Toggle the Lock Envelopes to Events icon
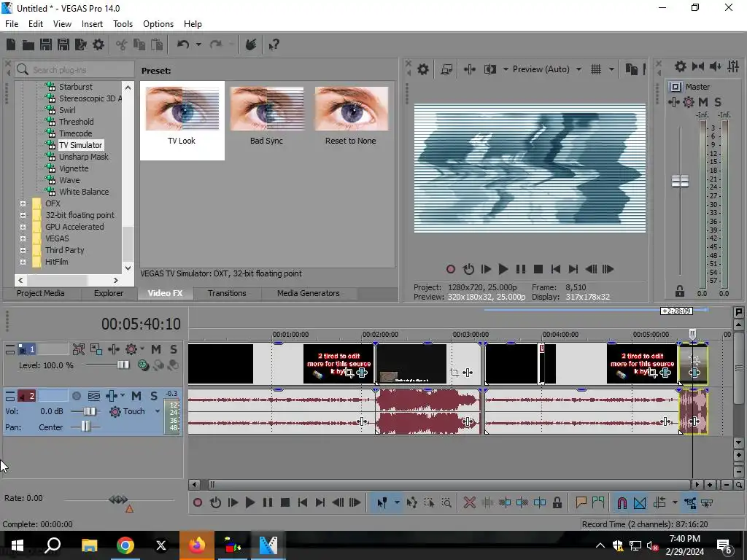The width and height of the screenshot is (747, 560). pyautogui.click(x=690, y=502)
